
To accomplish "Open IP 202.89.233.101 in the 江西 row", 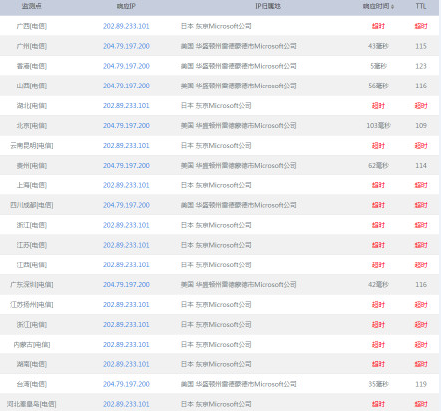I will pyautogui.click(x=126, y=265).
